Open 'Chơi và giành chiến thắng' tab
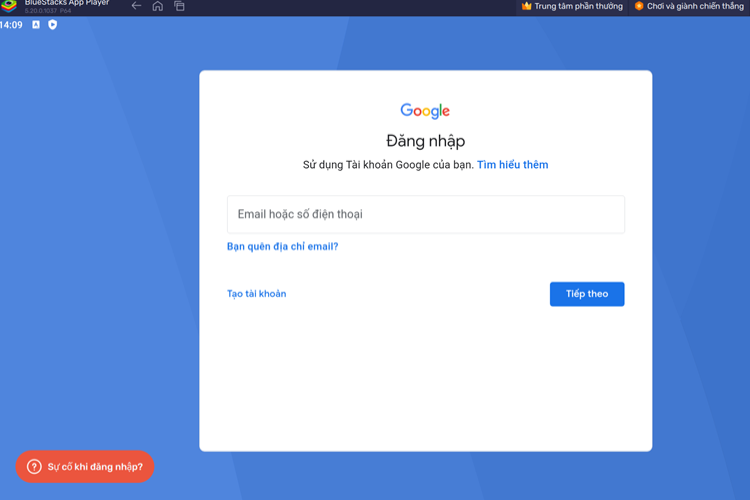750x500 pixels. 689,7
